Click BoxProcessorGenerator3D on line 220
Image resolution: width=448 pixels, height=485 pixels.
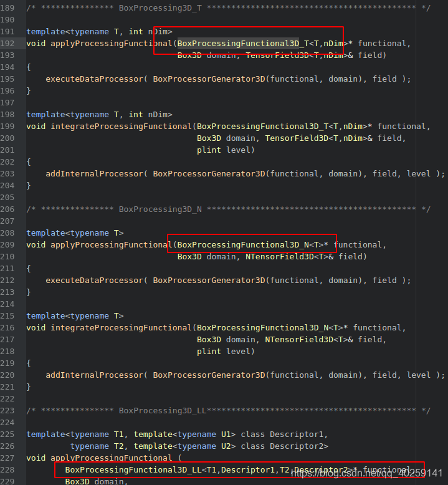click(209, 375)
